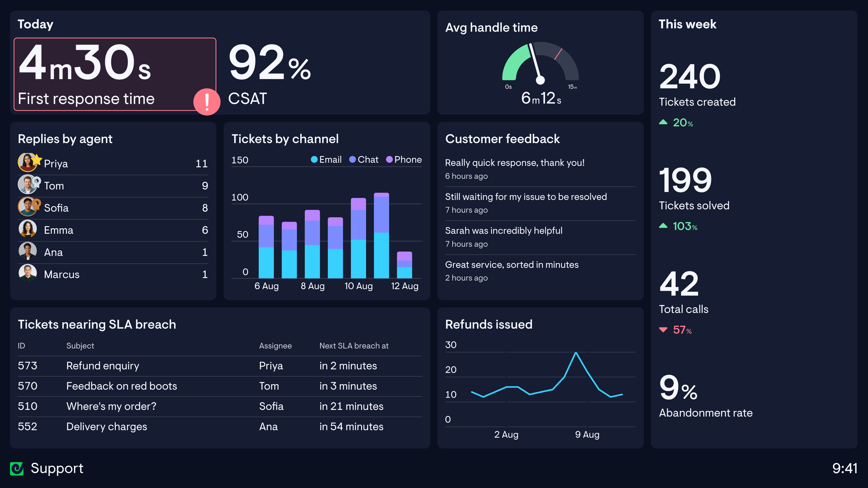
Task: Select the Emma row name
Action: [59, 230]
